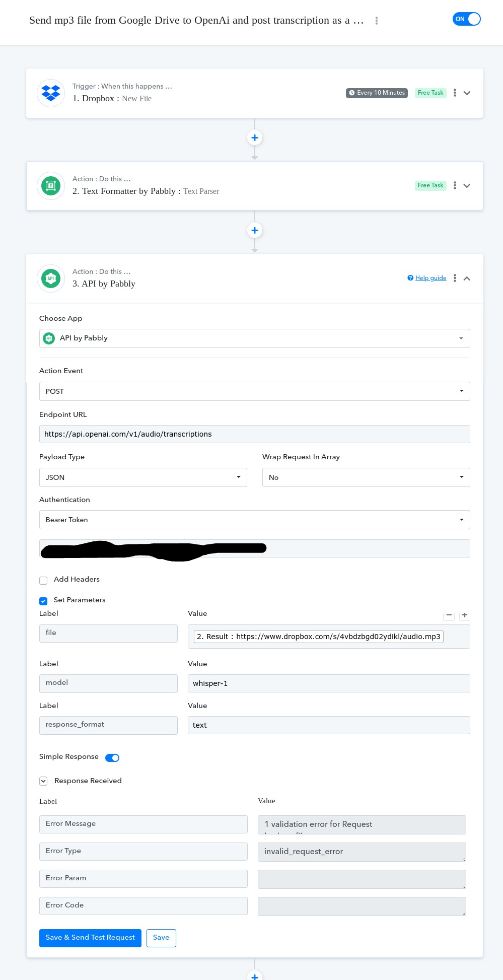Open the Wrap Request In Array dropdown
This screenshot has height=980, width=503.
click(366, 477)
